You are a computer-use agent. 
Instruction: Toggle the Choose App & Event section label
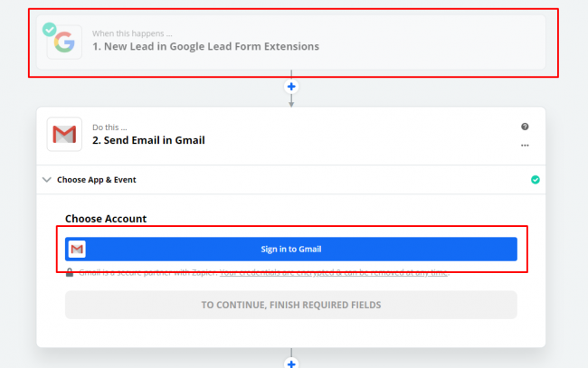pyautogui.click(x=97, y=180)
